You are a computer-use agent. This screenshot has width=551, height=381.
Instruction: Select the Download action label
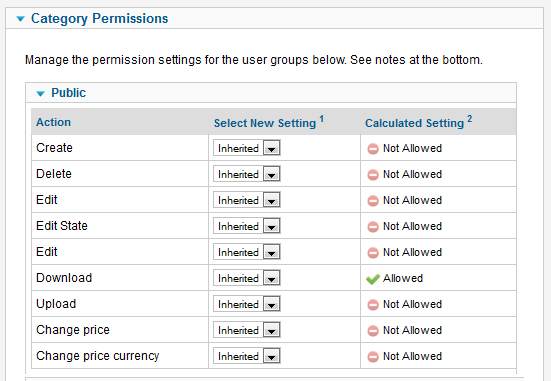64,278
